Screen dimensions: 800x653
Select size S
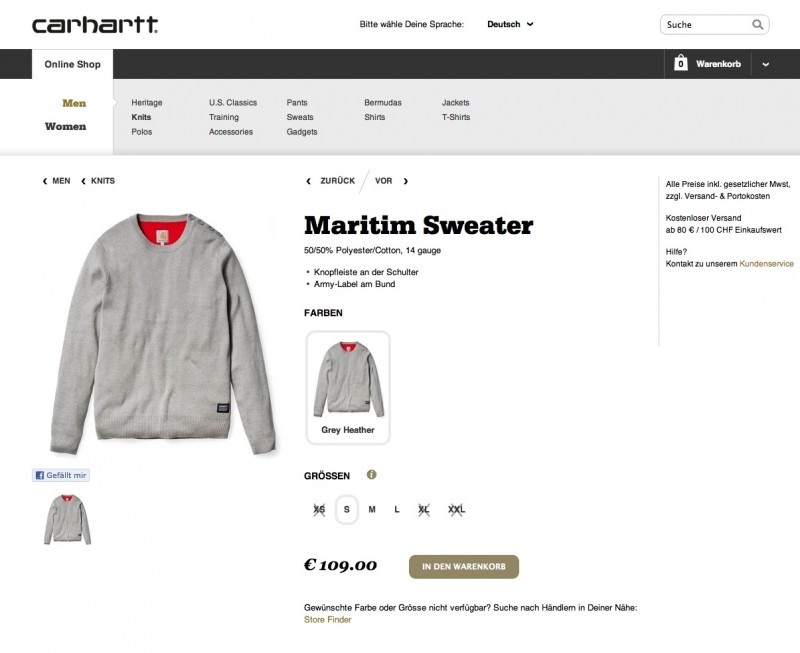[346, 509]
